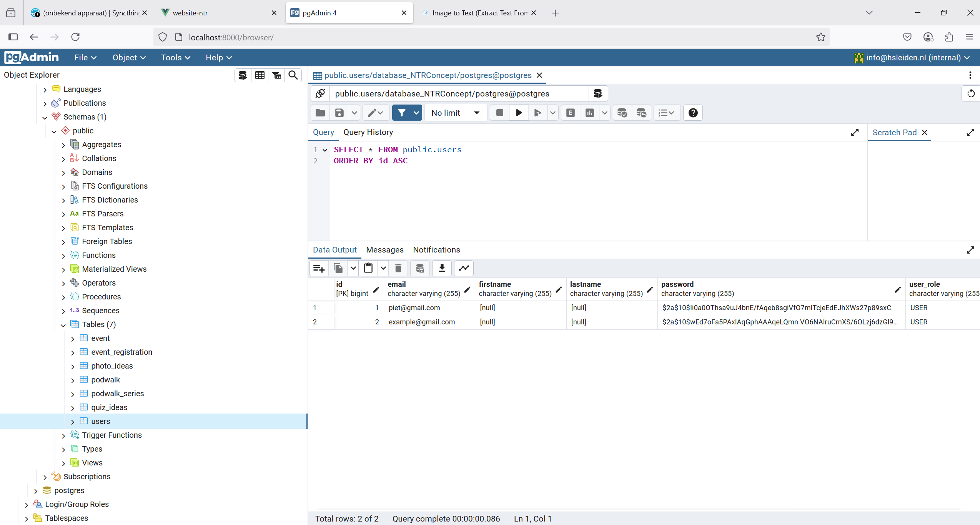Expand the event_registration table node

pos(73,352)
